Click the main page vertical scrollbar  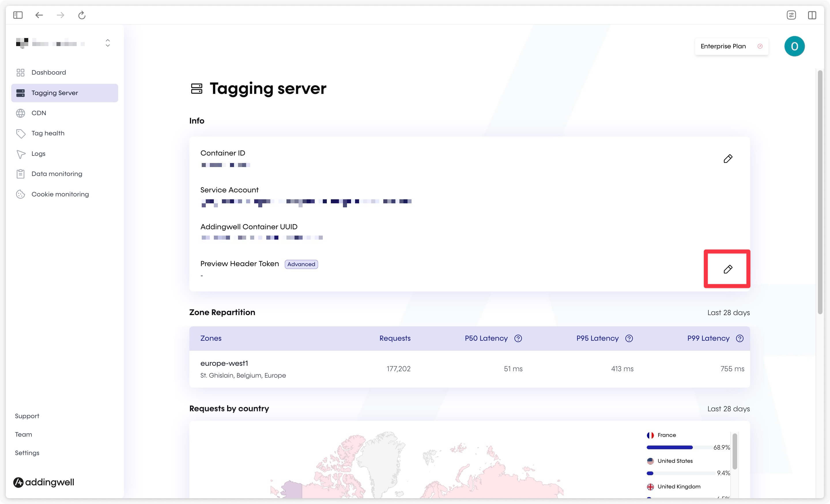tap(820, 192)
